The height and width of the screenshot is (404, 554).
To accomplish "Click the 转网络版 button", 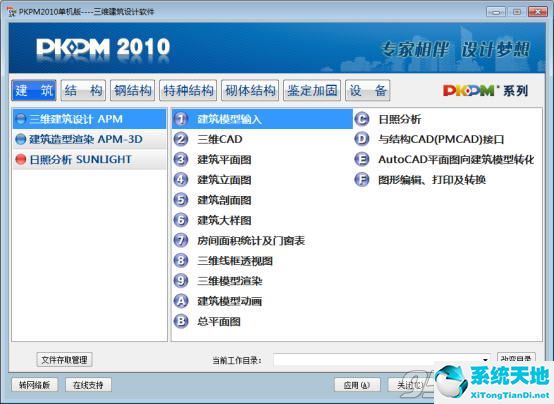I will click(34, 385).
